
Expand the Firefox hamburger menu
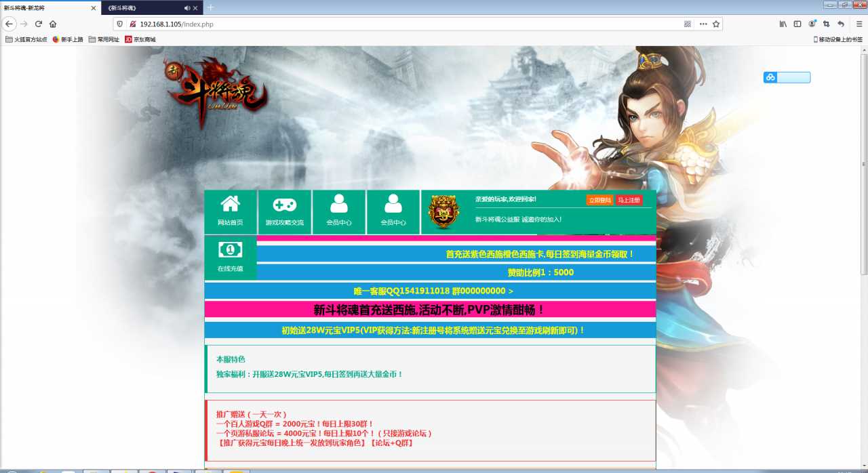(x=859, y=24)
